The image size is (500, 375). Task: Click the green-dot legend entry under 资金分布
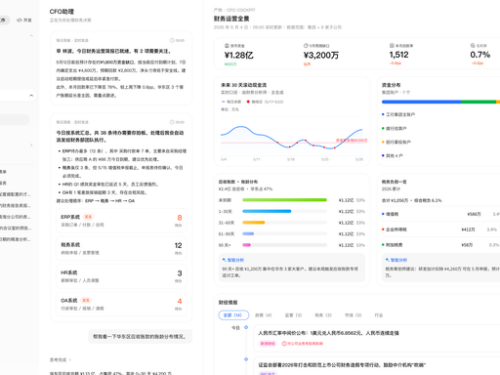[394, 128]
